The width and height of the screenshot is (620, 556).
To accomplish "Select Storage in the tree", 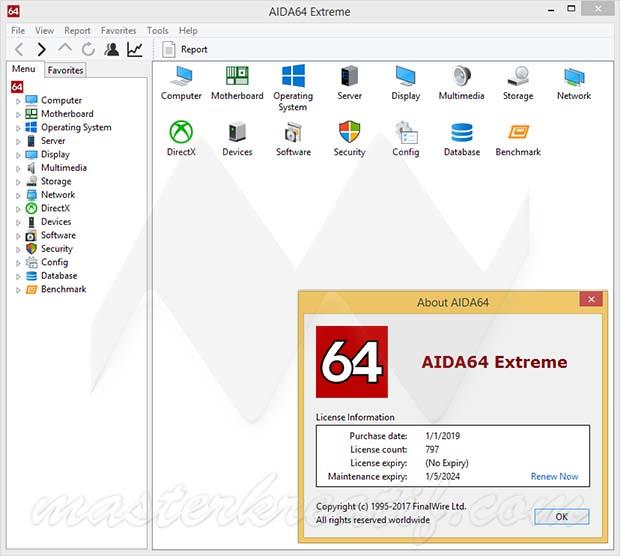I will click(x=56, y=181).
